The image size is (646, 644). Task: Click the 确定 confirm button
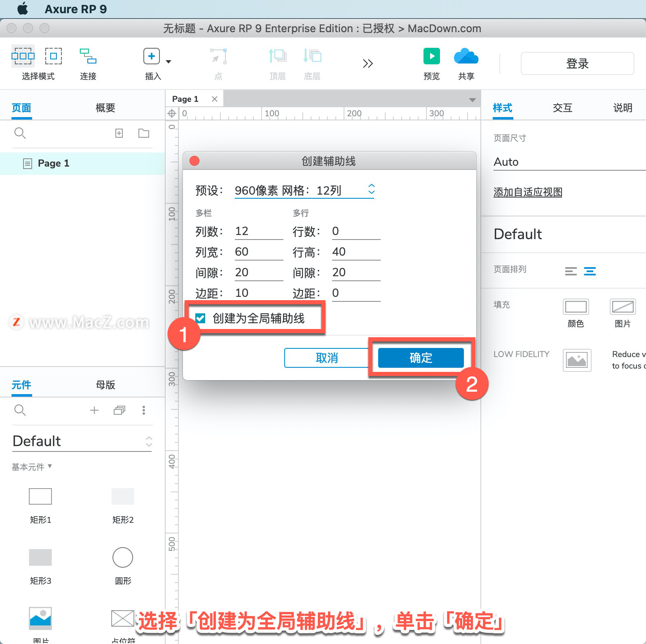click(x=421, y=358)
